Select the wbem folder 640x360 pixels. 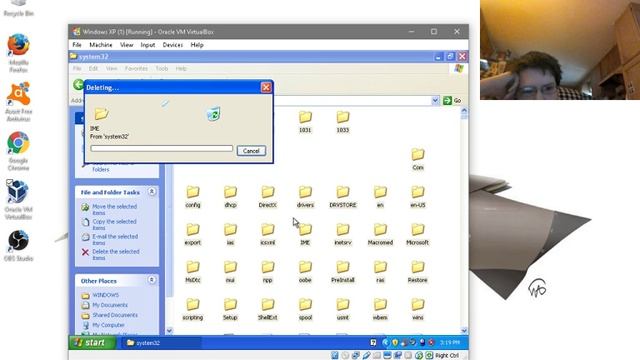tap(380, 309)
